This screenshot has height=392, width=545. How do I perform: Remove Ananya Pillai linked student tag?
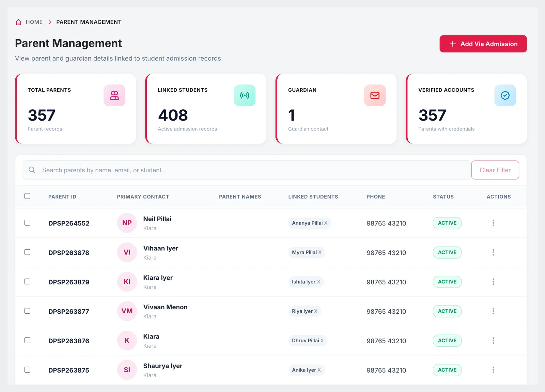pos(326,223)
